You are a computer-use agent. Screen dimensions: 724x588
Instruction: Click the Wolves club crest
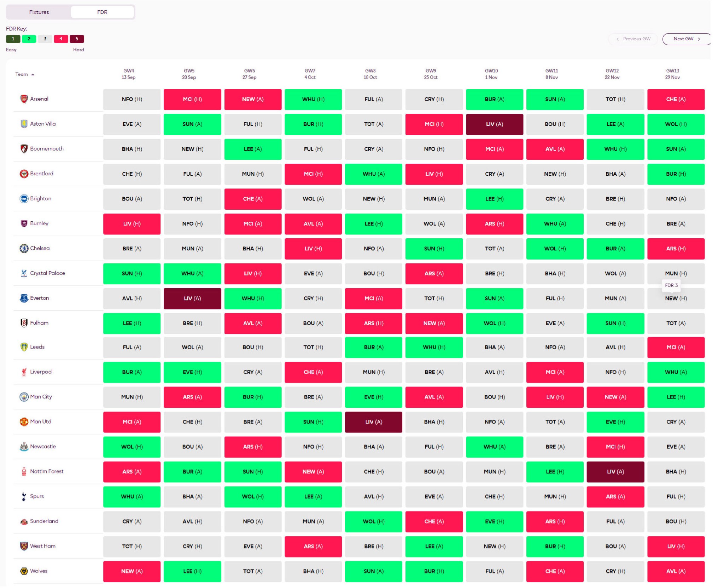click(24, 571)
